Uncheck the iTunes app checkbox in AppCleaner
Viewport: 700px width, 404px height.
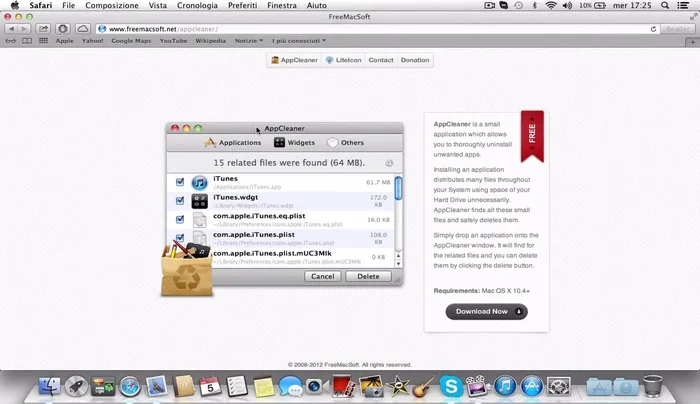(x=180, y=182)
